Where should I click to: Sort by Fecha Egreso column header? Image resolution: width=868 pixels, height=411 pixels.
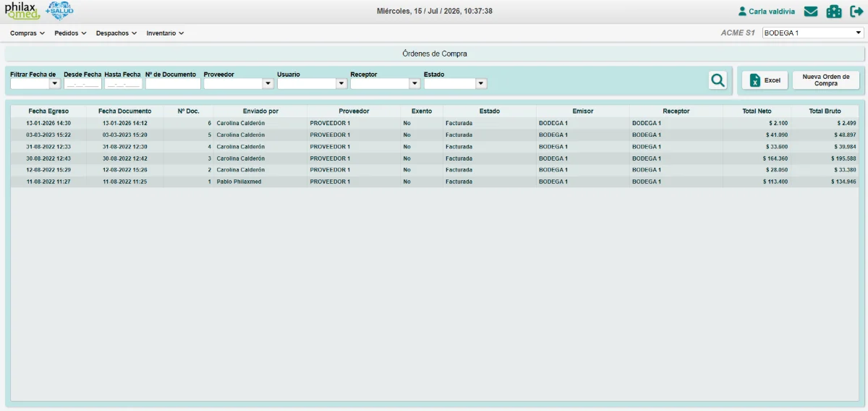tap(48, 111)
